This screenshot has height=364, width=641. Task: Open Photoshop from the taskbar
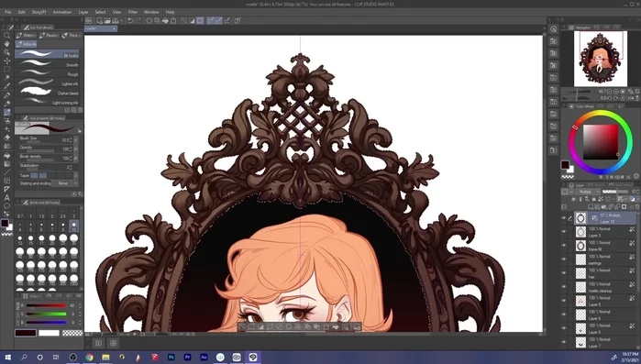point(171,357)
